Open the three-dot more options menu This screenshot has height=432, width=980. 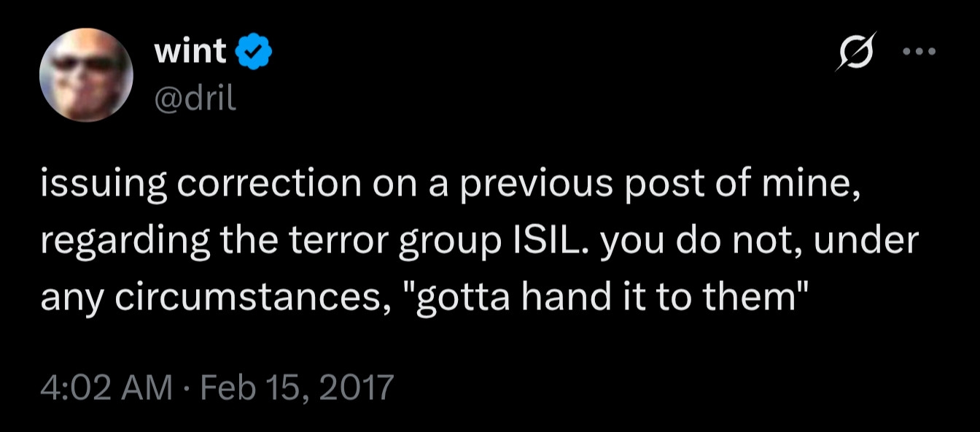tap(918, 52)
